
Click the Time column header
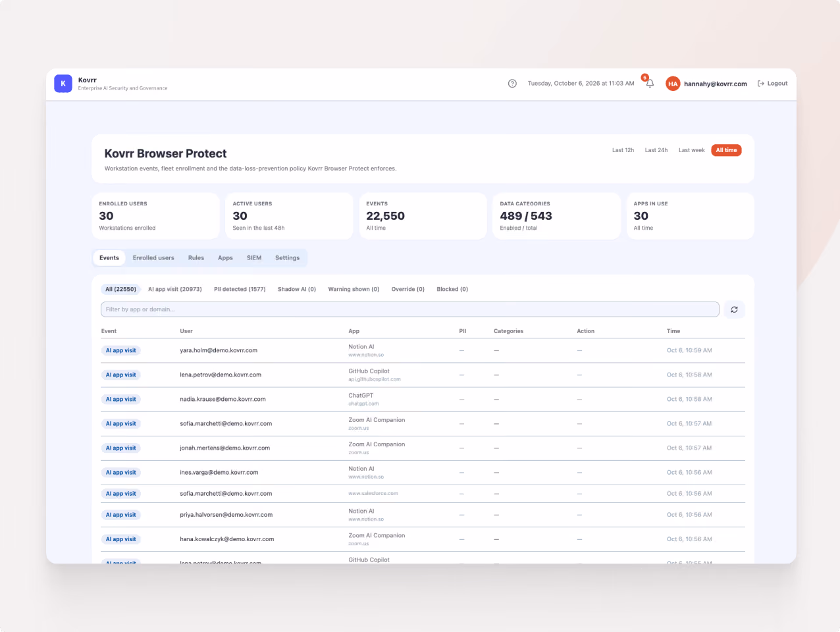click(673, 331)
